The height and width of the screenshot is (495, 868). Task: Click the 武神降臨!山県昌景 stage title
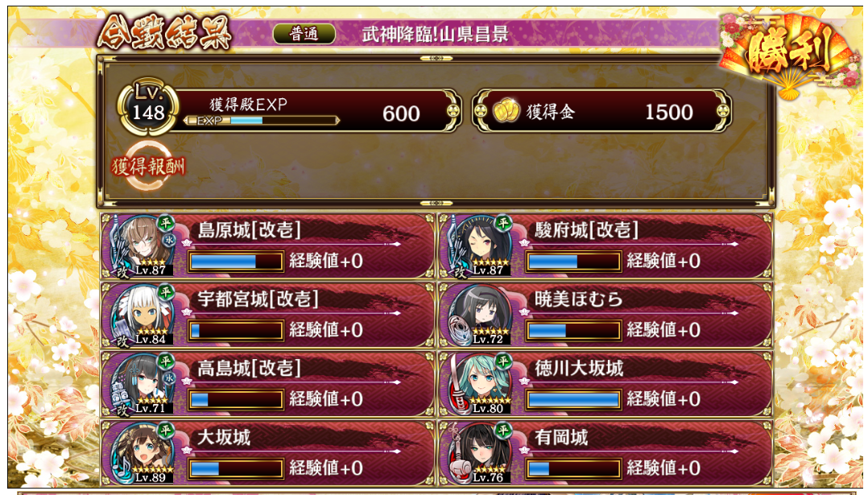click(x=435, y=35)
